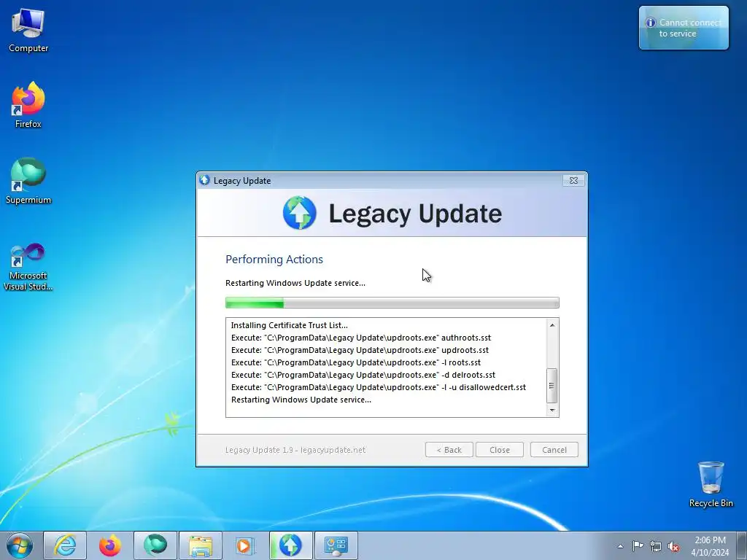
Task: Cancel the Legacy Update installation
Action: click(x=554, y=450)
